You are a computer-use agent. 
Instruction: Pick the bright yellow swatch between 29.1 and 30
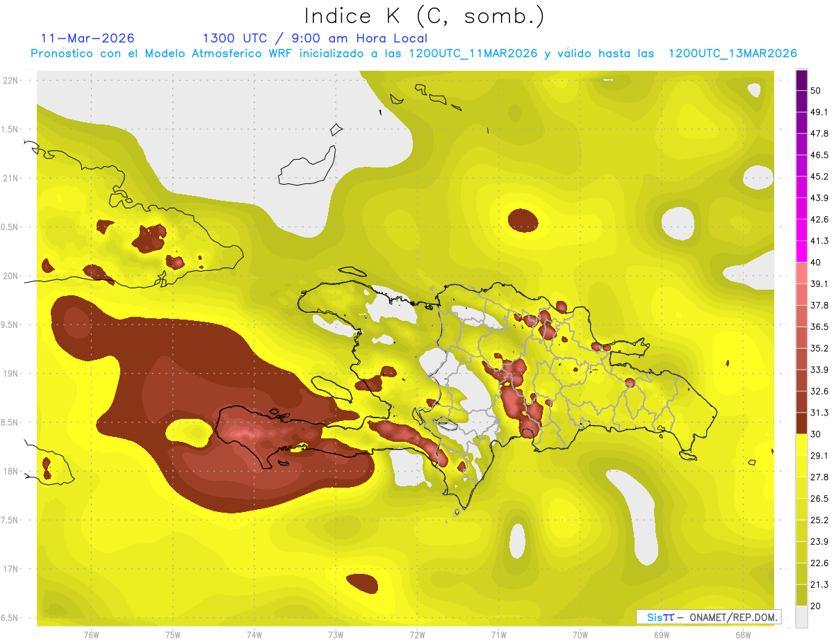point(801,445)
